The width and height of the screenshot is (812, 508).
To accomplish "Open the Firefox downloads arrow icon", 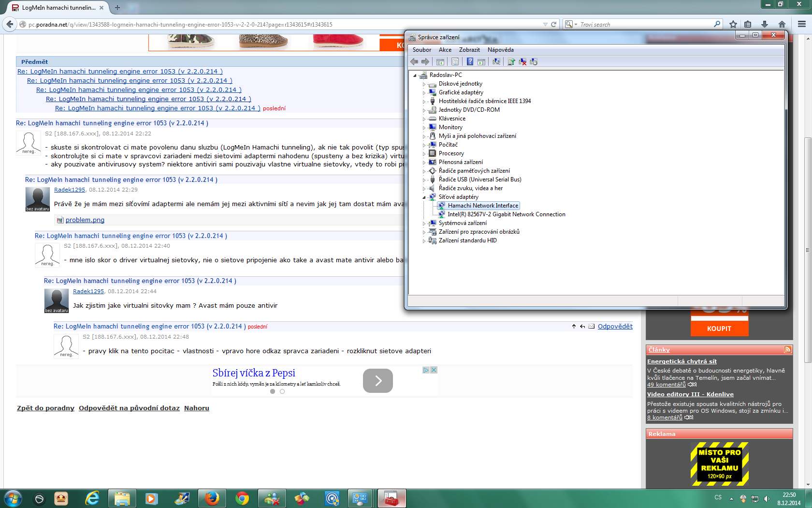I will coord(765,24).
